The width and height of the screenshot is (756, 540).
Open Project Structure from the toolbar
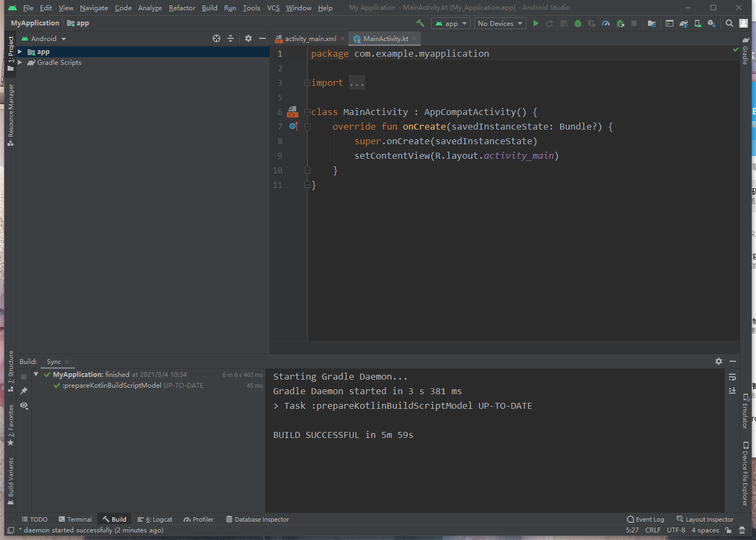click(652, 23)
